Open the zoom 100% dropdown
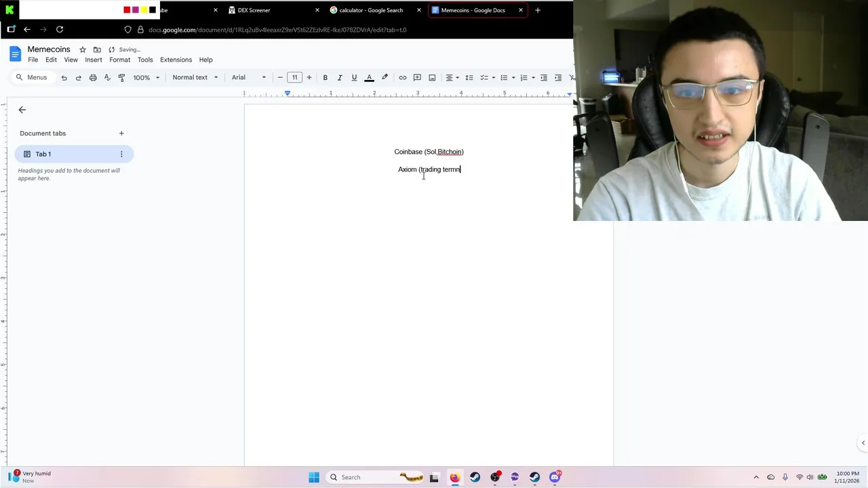 (x=146, y=77)
